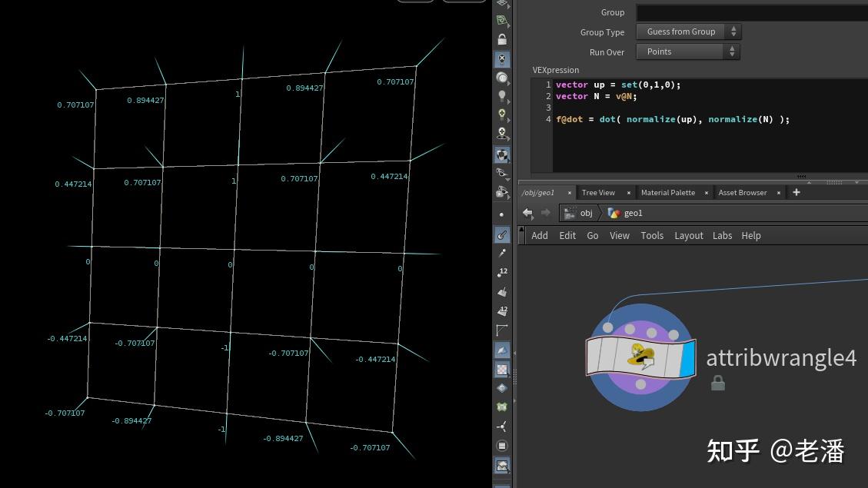This screenshot has height=488, width=868.
Task: Click the back arrow in network path
Action: 527,213
